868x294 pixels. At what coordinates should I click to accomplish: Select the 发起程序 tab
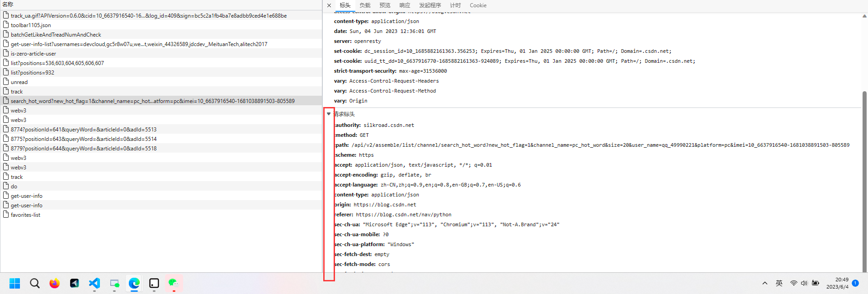[430, 5]
